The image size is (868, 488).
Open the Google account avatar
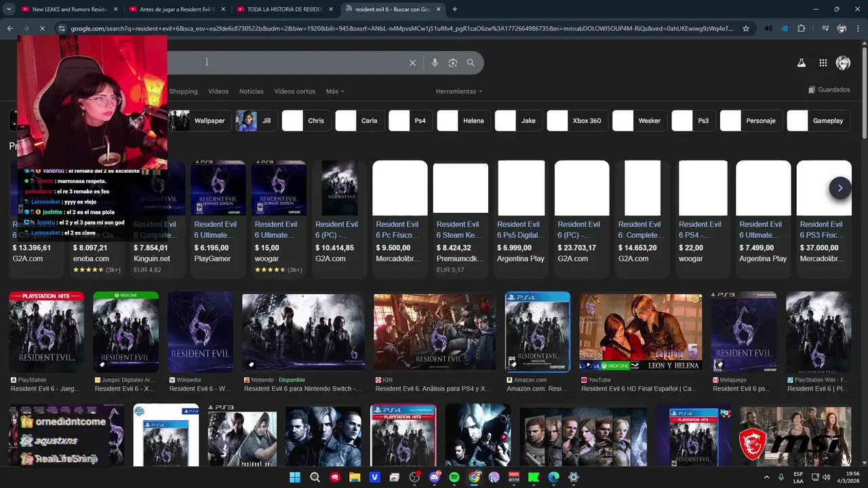(843, 63)
